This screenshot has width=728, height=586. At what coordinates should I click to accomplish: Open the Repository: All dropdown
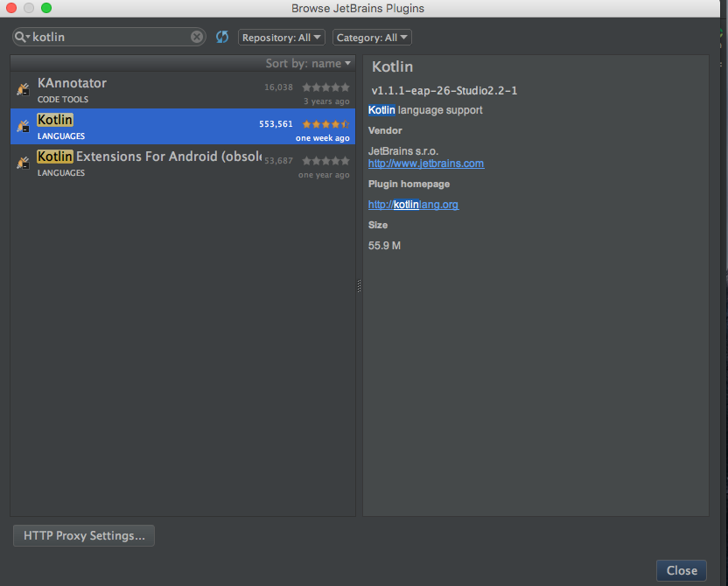click(282, 38)
